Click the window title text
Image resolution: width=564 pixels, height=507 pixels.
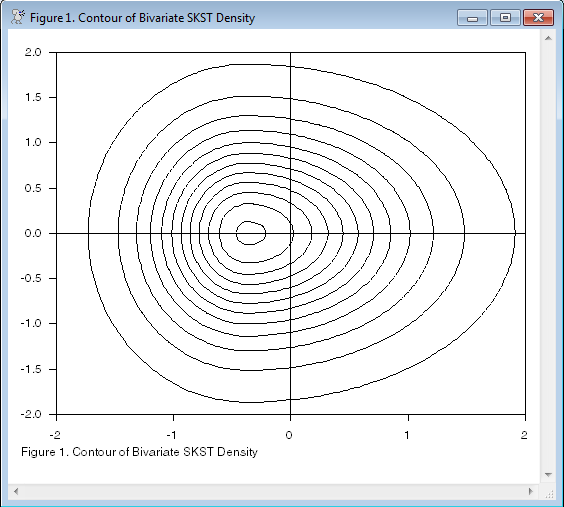[x=142, y=18]
